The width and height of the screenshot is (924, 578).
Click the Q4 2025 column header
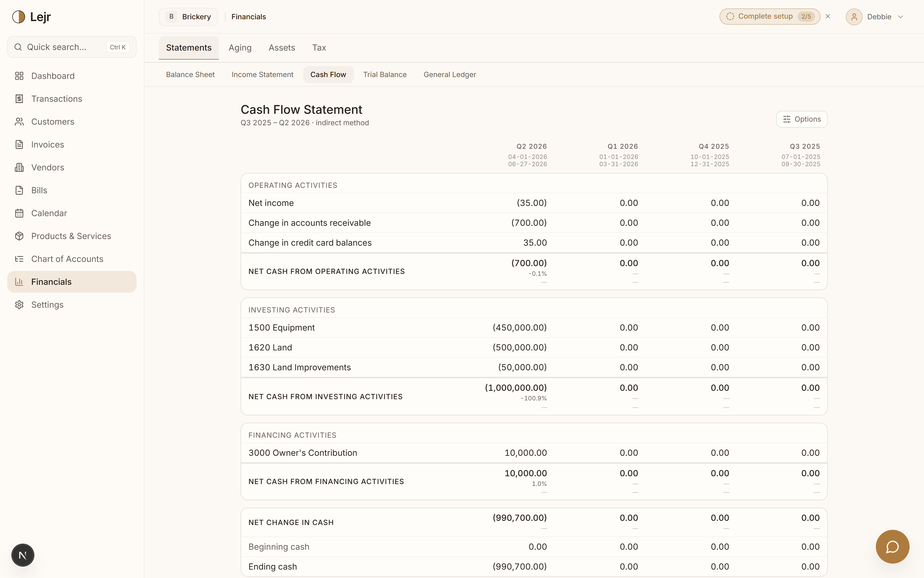point(714,146)
